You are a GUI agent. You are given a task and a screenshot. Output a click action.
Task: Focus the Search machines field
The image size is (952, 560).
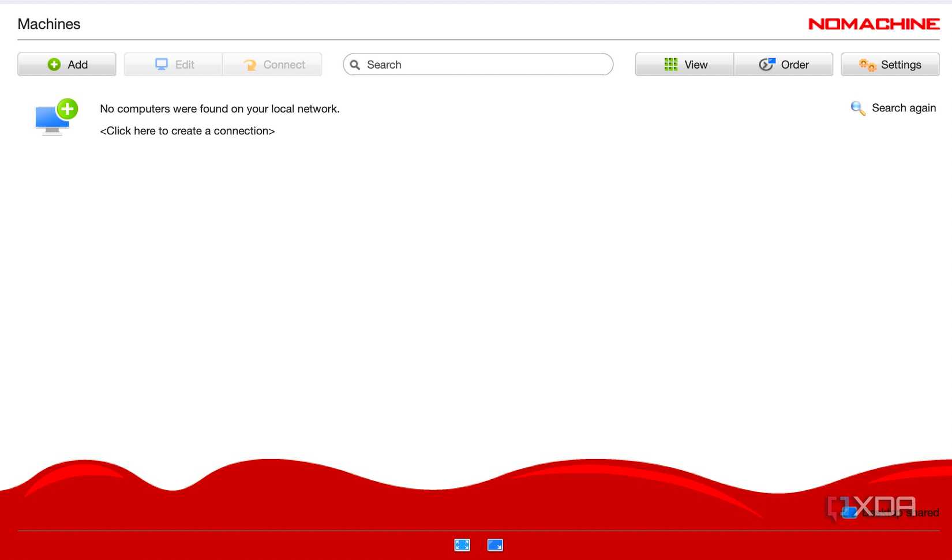point(478,65)
